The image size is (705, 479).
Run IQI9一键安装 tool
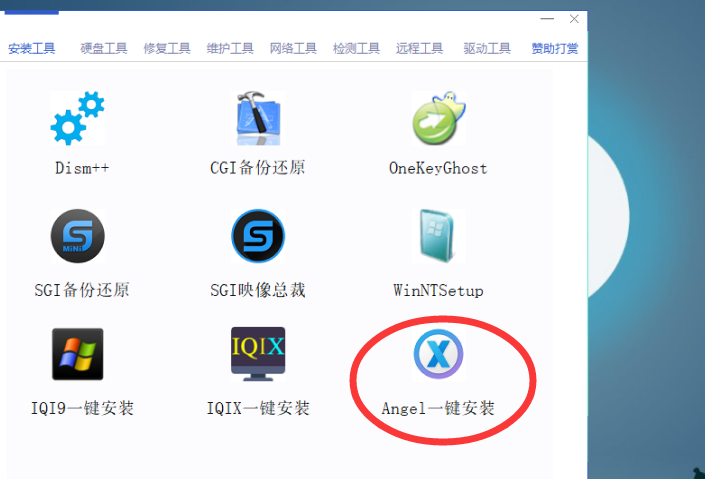pos(78,354)
